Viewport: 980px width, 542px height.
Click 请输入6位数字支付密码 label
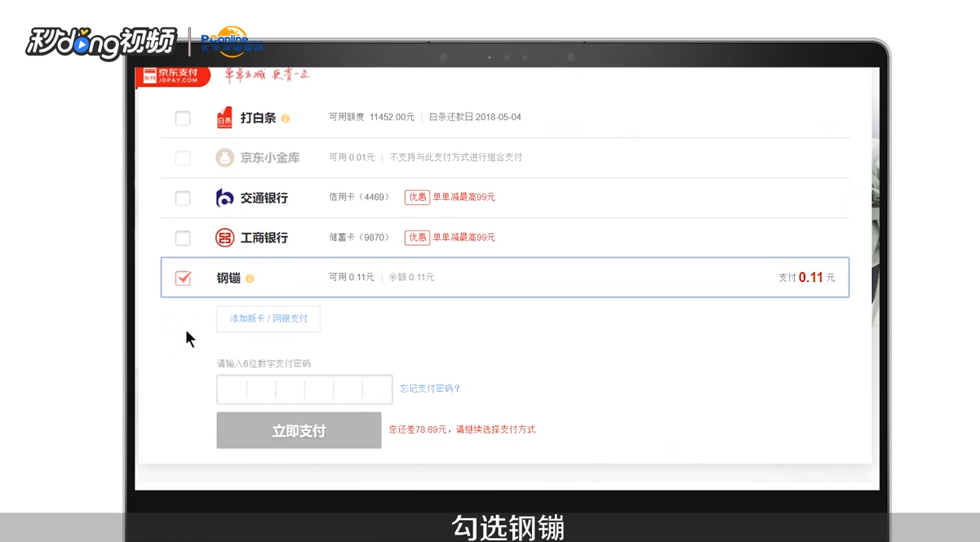(264, 363)
